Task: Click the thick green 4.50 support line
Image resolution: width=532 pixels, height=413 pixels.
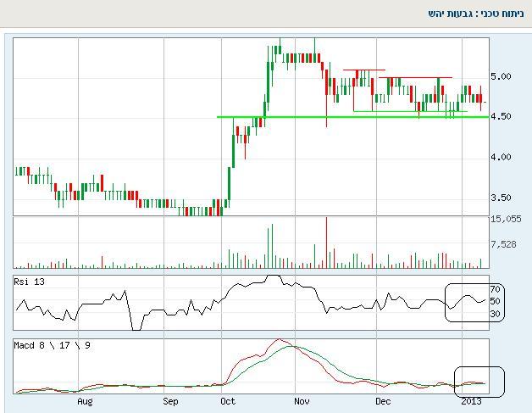Action: [x=353, y=117]
